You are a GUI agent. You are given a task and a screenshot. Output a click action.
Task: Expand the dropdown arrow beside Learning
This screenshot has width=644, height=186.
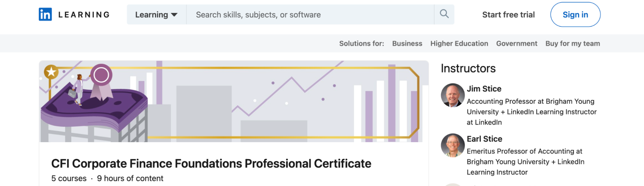pyautogui.click(x=174, y=15)
